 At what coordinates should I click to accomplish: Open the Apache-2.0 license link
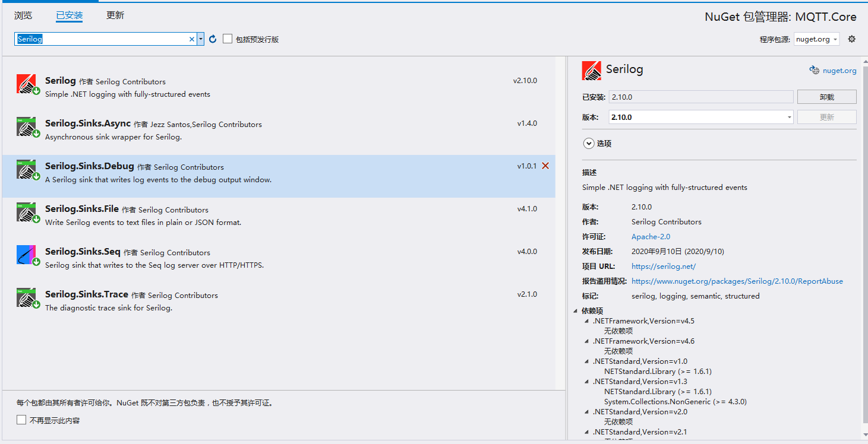[651, 236]
